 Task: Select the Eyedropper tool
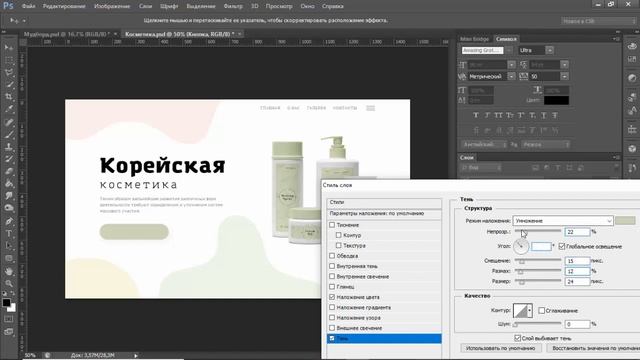pyautogui.click(x=9, y=109)
